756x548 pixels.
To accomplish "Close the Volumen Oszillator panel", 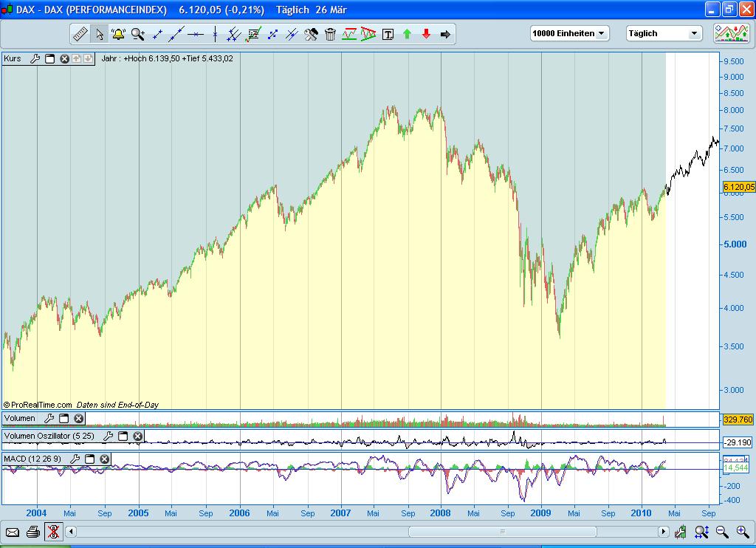I will coord(137,436).
